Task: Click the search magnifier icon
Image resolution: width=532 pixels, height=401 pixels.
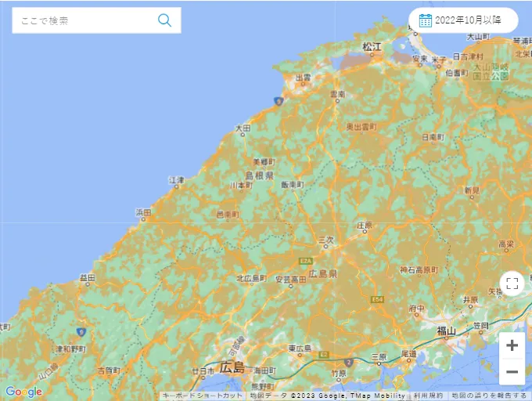Action: 164,20
